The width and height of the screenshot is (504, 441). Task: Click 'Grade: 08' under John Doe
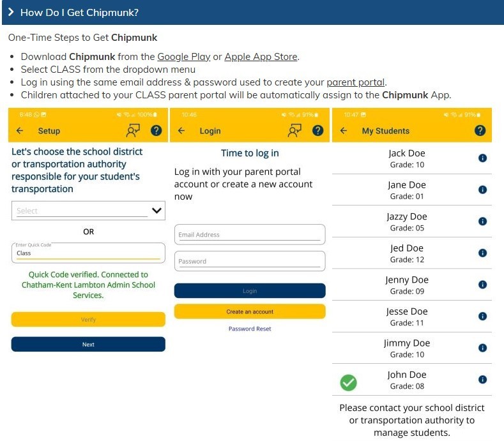pyautogui.click(x=407, y=386)
